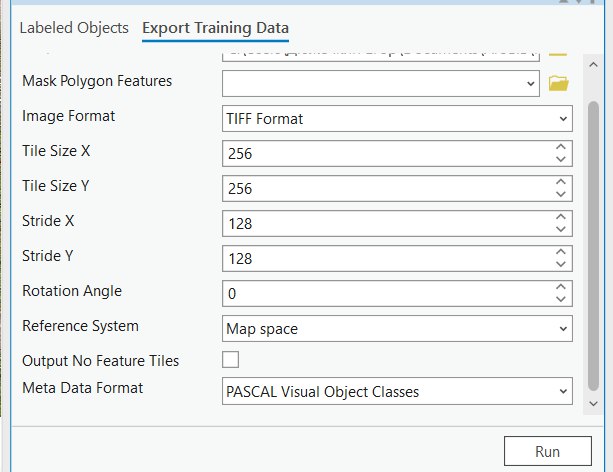Decrease Rotation Angle value

(560, 299)
